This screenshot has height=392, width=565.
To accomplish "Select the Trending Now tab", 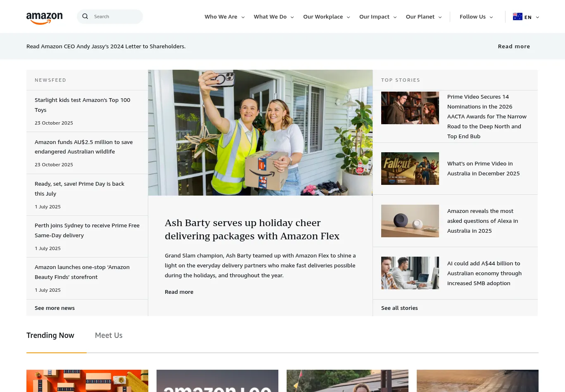I will coord(50,335).
